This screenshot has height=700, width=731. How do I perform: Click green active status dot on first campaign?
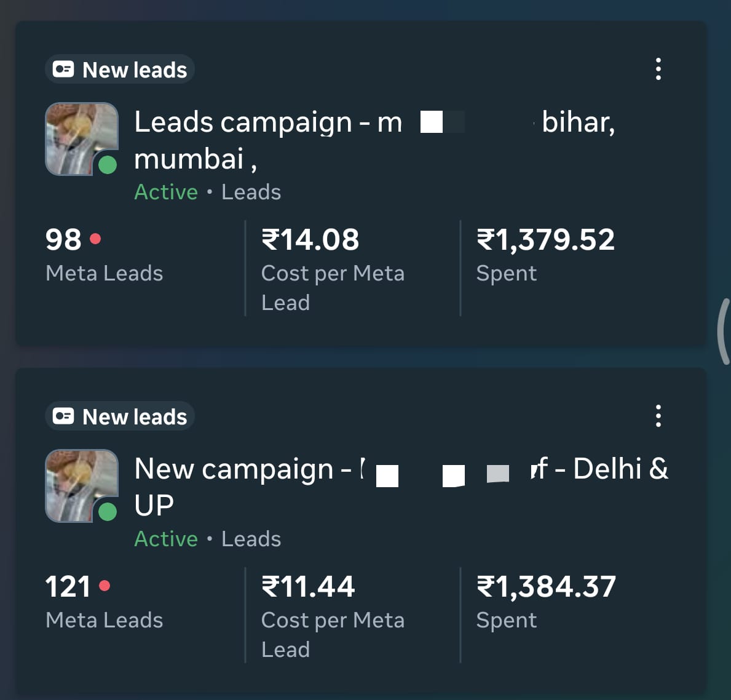click(x=108, y=165)
